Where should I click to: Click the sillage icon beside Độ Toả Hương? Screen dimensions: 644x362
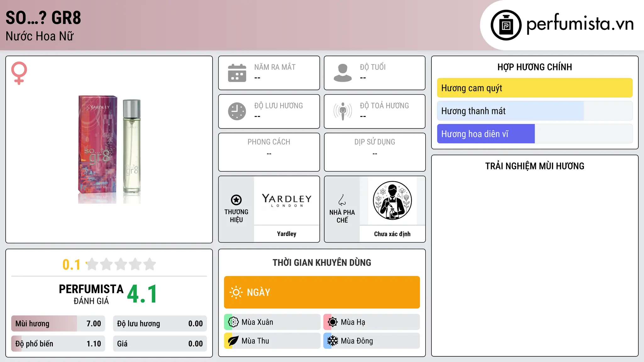(x=343, y=111)
